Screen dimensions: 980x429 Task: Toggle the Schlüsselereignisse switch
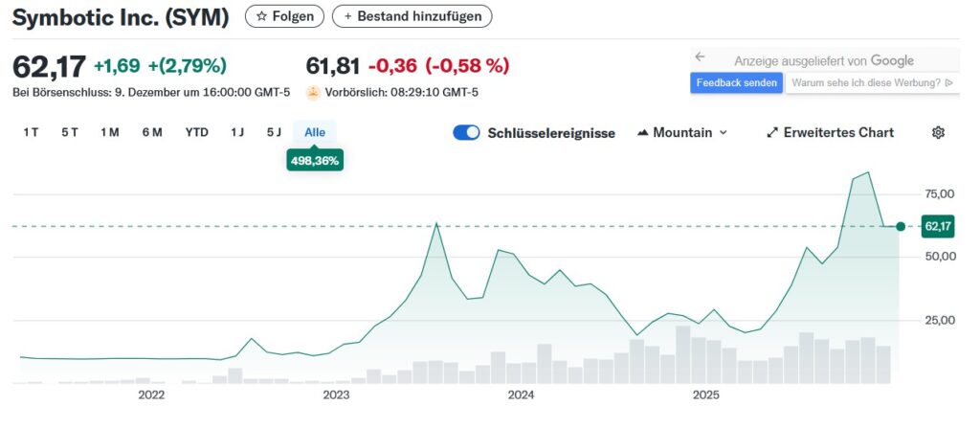point(466,132)
